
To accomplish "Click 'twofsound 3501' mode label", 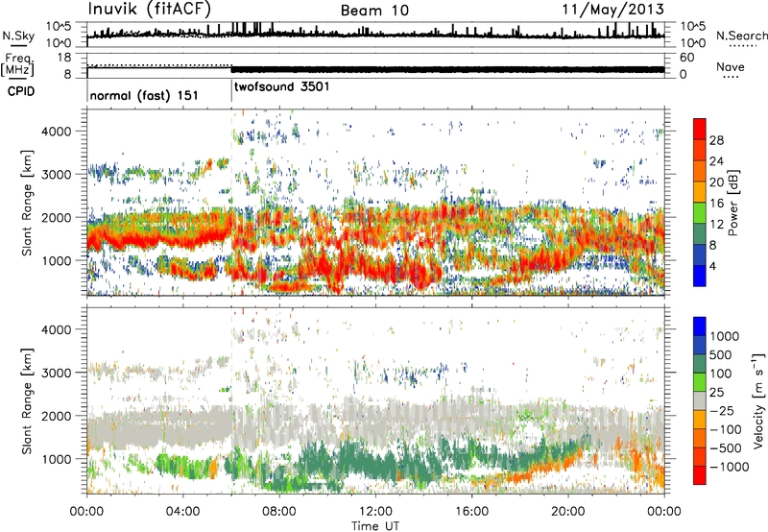I will [281, 86].
